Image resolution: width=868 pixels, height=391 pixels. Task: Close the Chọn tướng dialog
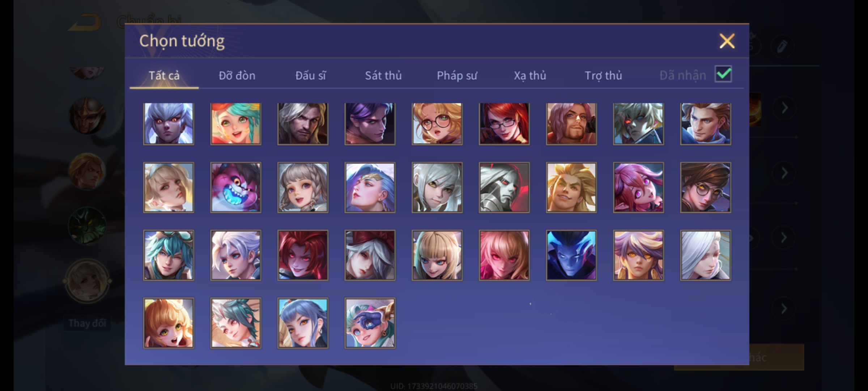tap(727, 41)
